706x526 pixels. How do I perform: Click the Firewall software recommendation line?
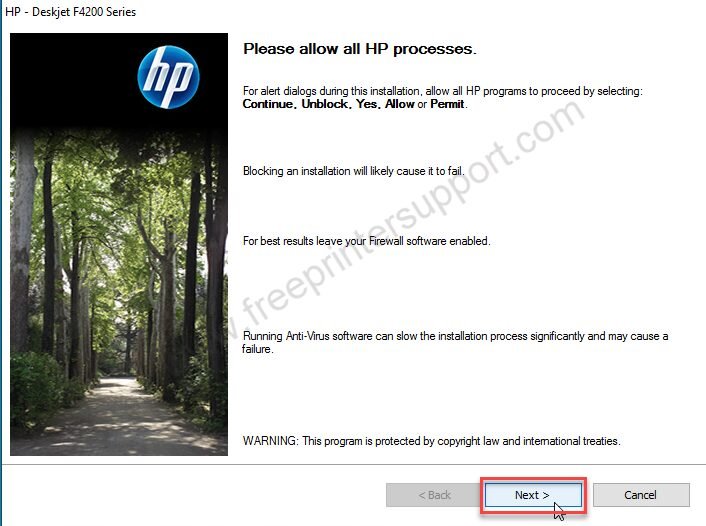[366, 241]
